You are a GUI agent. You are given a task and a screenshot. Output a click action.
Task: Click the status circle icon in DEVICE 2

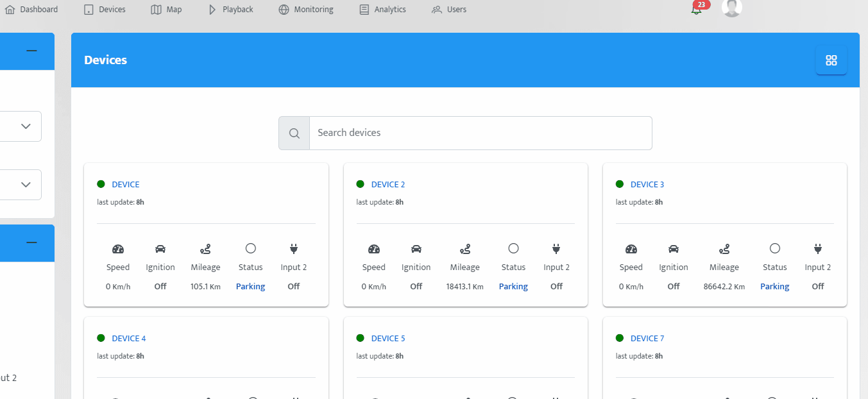tap(513, 248)
